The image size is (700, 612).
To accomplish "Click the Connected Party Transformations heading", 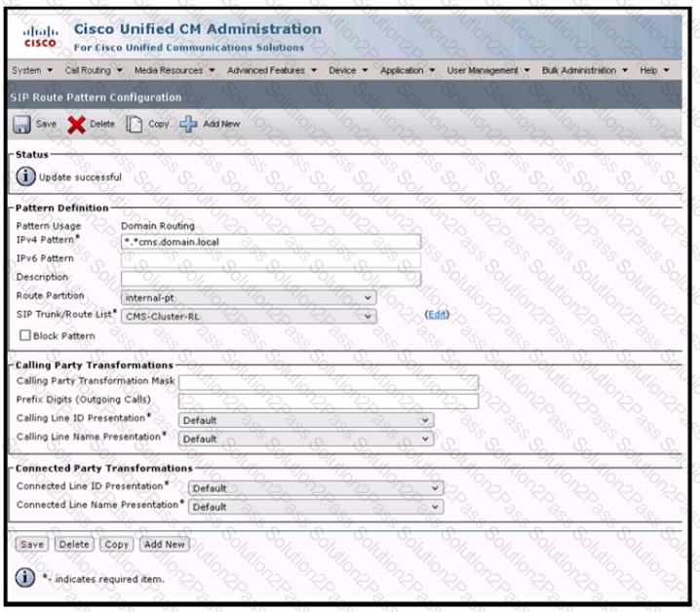I will click(104, 469).
